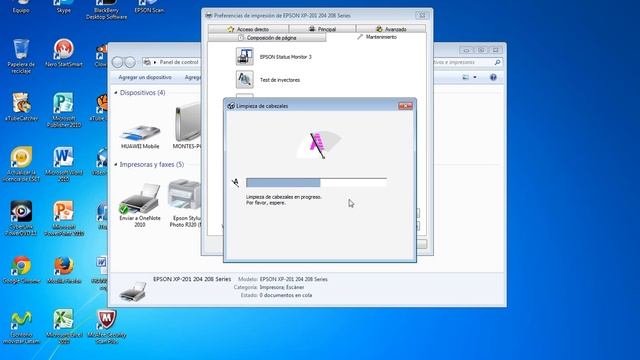Image resolution: width=640 pixels, height=360 pixels.
Task: Close the Limpieza de cabezales dialog
Action: [x=405, y=106]
